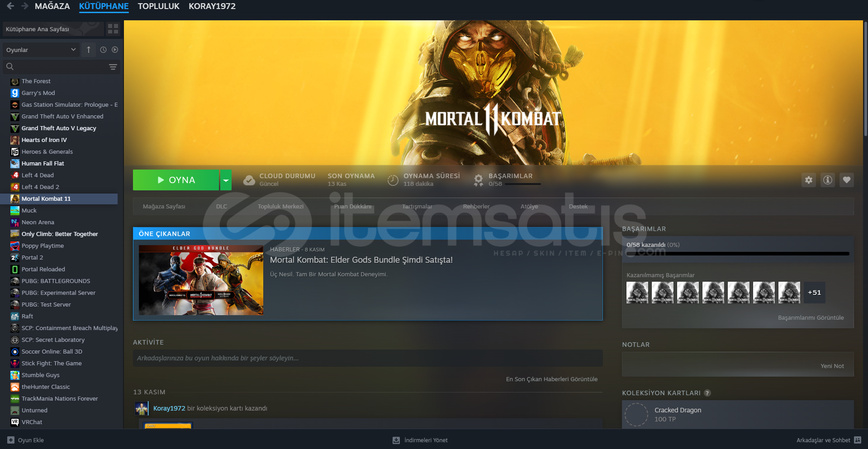This screenshot has width=868, height=449.
Task: Click the sort ascending arrow icon
Action: point(89,50)
